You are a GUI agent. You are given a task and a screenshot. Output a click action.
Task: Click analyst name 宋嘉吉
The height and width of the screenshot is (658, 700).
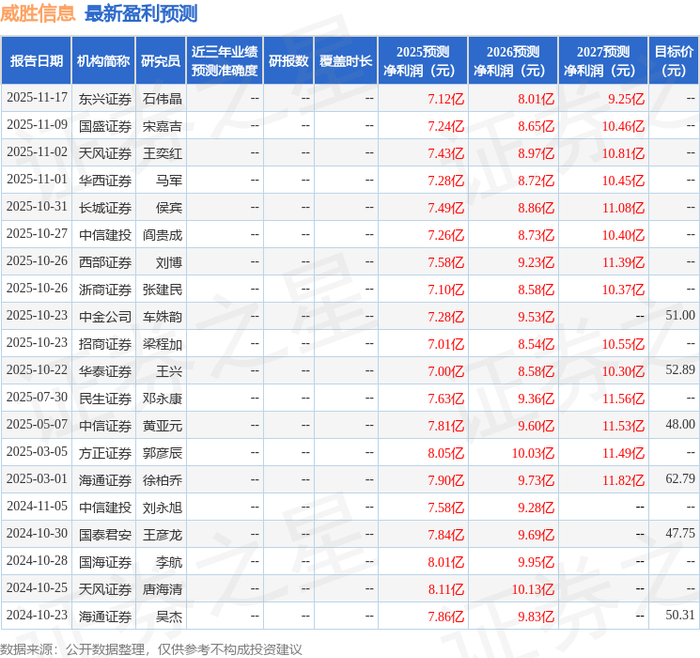162,126
